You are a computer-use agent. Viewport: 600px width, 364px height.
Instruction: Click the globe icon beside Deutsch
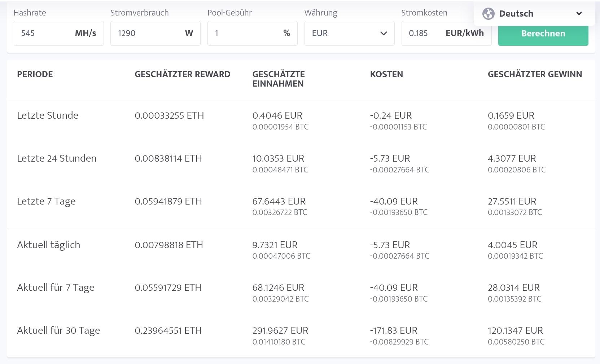(488, 14)
